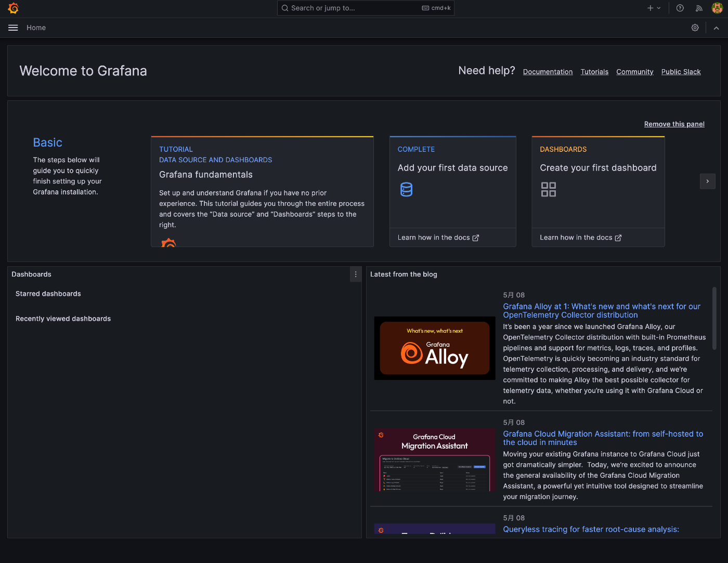Click the next arrow of setup steps

[708, 181]
